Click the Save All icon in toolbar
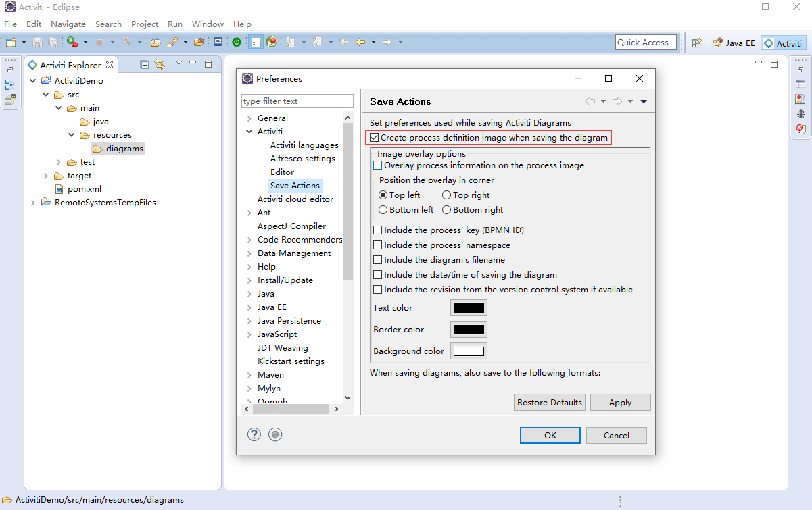Viewport: 812px width, 510px height. click(53, 42)
